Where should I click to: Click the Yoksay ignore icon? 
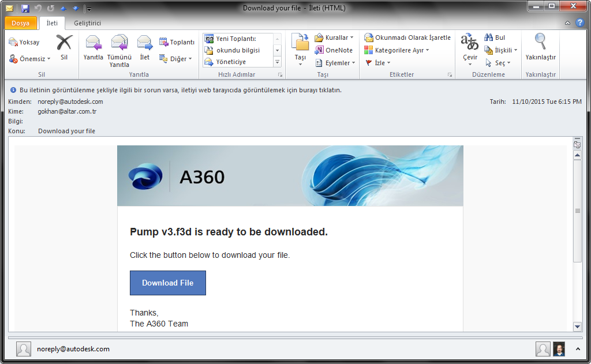tap(13, 42)
